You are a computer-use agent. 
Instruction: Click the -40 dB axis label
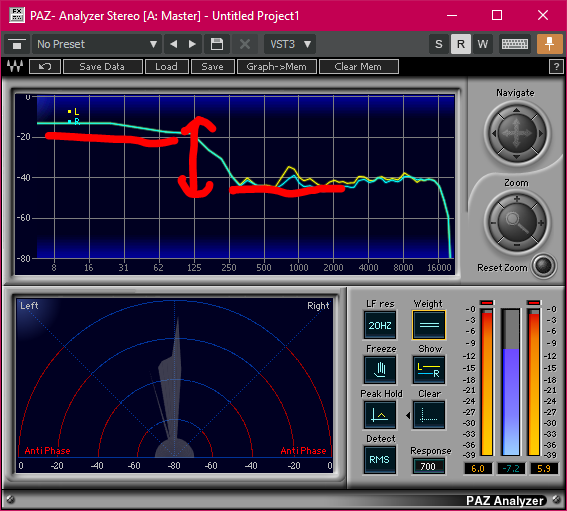pyautogui.click(x=24, y=177)
